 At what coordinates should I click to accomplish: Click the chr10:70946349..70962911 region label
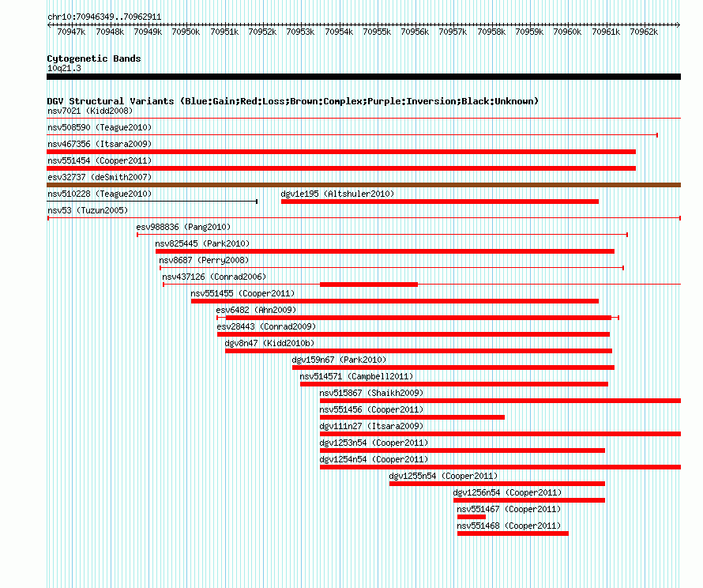tap(104, 17)
